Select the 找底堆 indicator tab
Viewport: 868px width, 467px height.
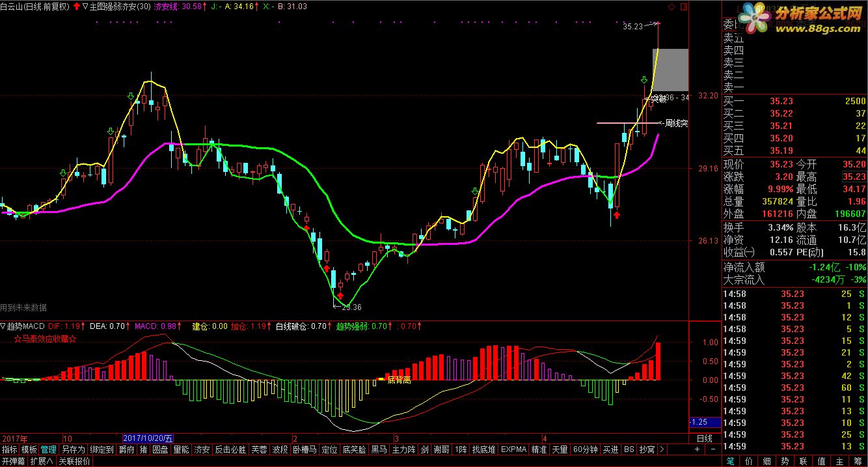pos(484,449)
